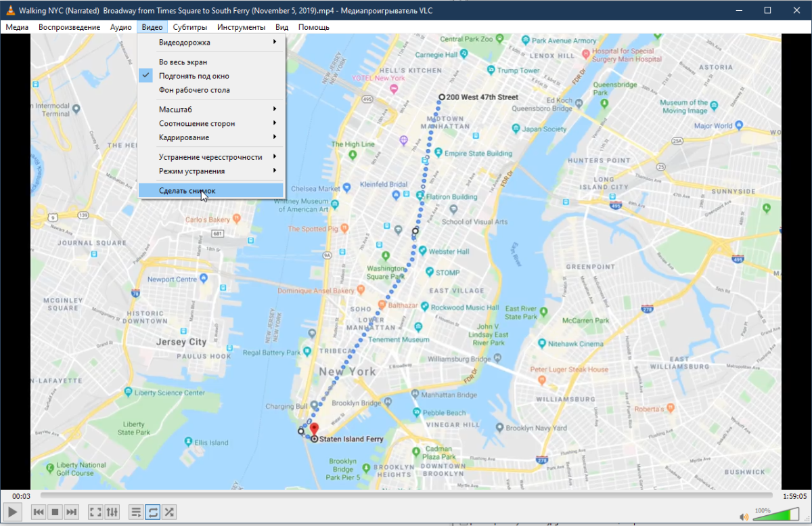812x526 pixels.
Task: Toggle shuffle random playback button
Action: (x=169, y=512)
